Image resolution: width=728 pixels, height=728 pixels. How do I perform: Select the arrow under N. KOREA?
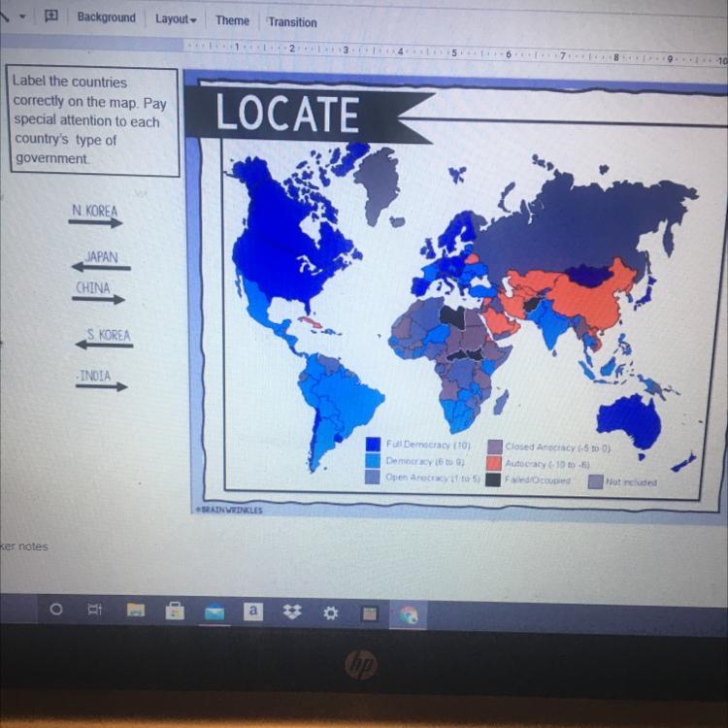point(95,223)
